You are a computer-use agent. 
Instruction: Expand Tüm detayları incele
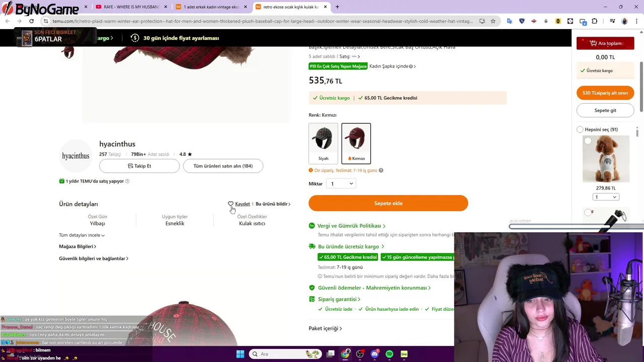coord(82,235)
